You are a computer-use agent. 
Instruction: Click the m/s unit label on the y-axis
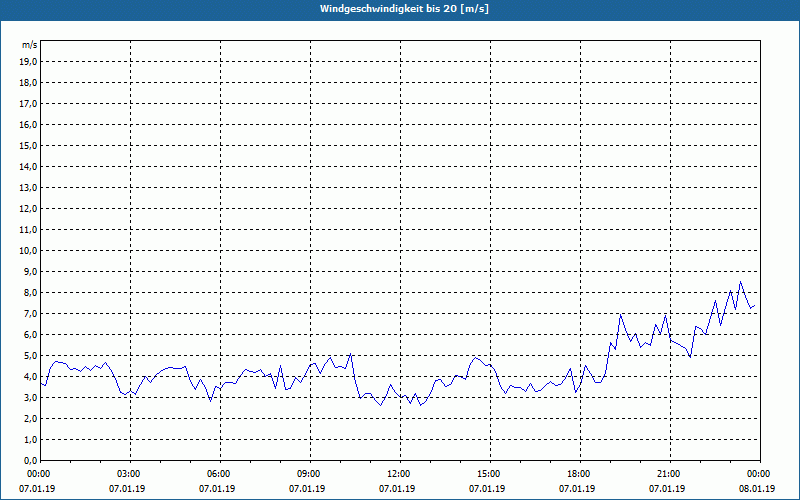(30, 45)
